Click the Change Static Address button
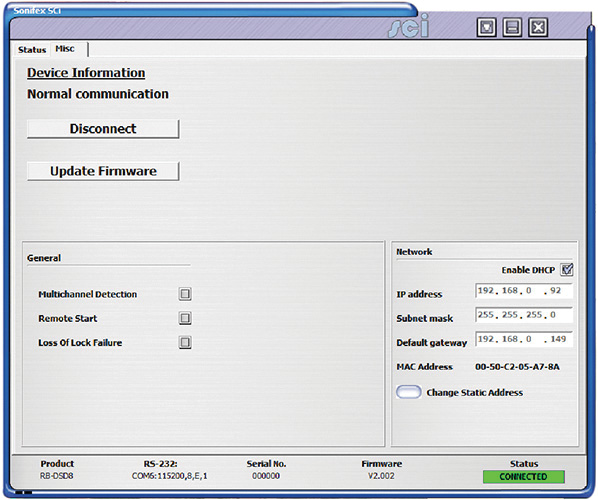Screen dimensions: 598x500 pyautogui.click(x=408, y=392)
